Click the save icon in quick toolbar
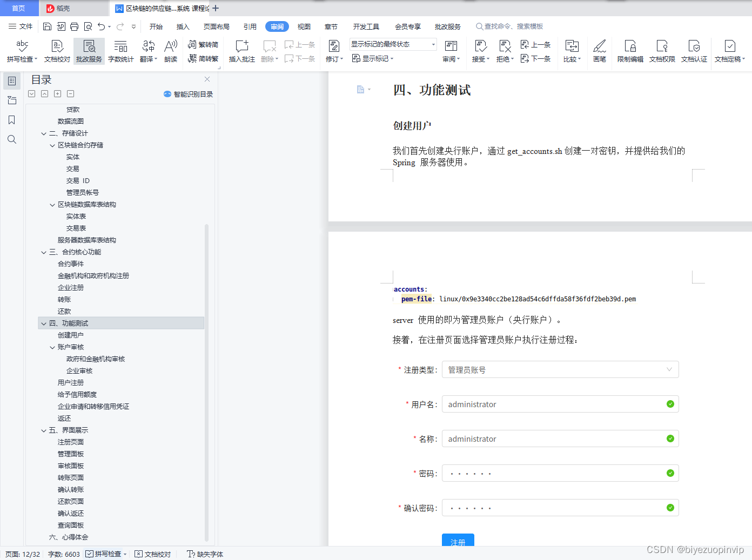 pyautogui.click(x=47, y=26)
